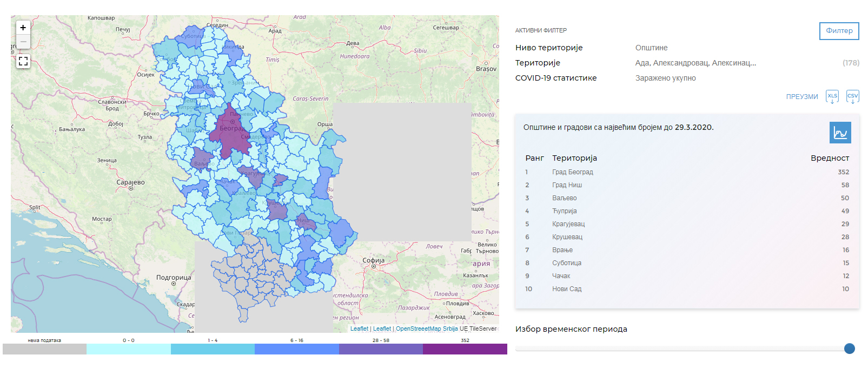Viewport: 868px width, 368px height.
Task: Select Град Београд row in ranking
Action: click(687, 172)
